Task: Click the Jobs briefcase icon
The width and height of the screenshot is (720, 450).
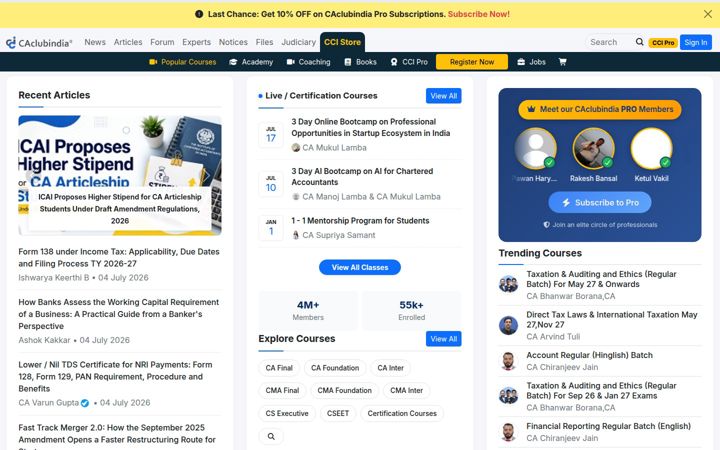Action: [521, 62]
